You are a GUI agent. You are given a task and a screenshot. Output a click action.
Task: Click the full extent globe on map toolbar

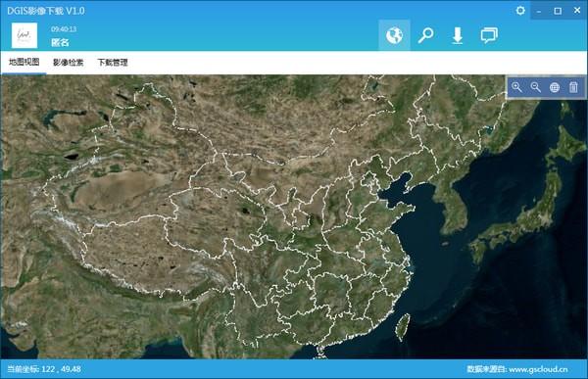point(555,87)
